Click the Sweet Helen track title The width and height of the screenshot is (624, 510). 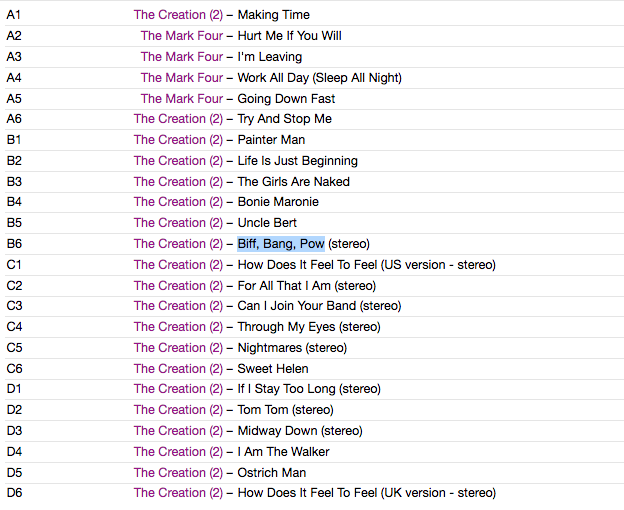point(273,369)
